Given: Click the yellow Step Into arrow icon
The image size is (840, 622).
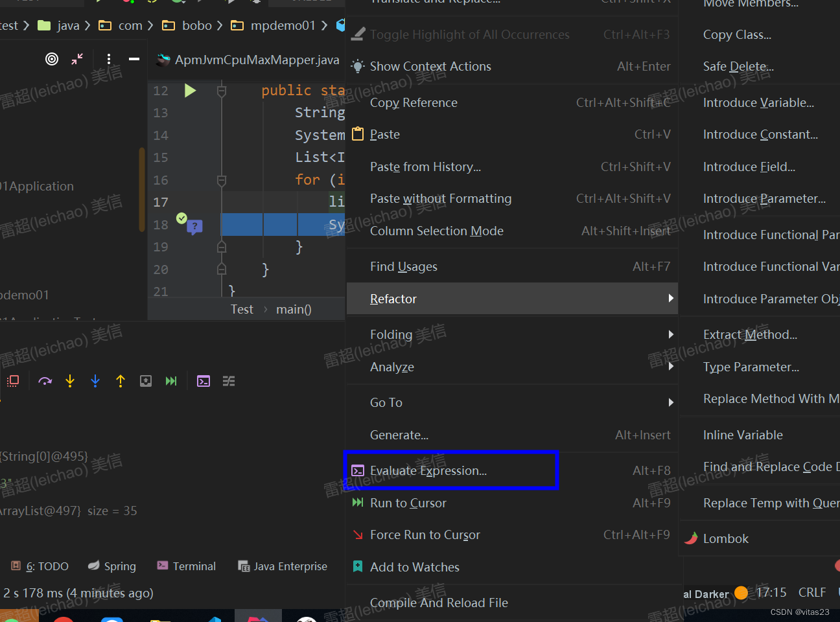Looking at the screenshot, I should [x=70, y=381].
